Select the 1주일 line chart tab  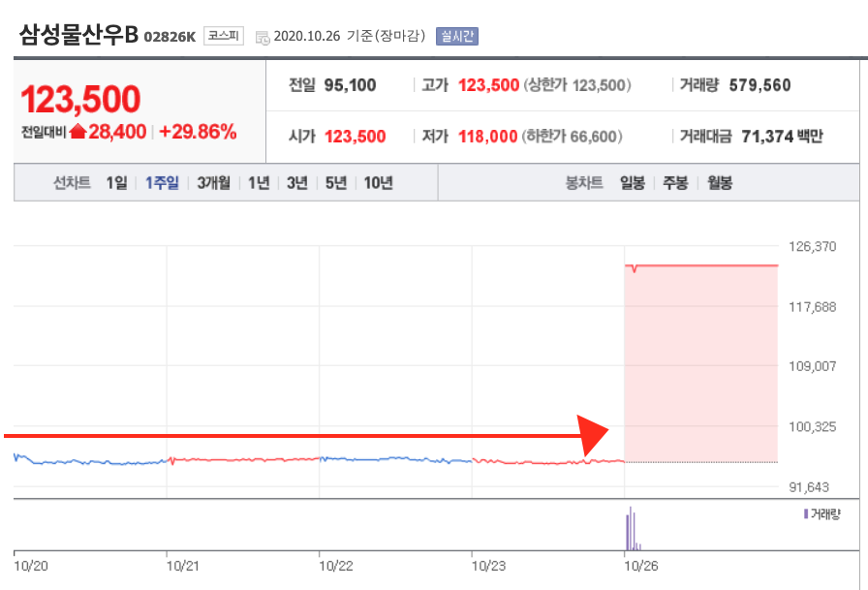162,183
